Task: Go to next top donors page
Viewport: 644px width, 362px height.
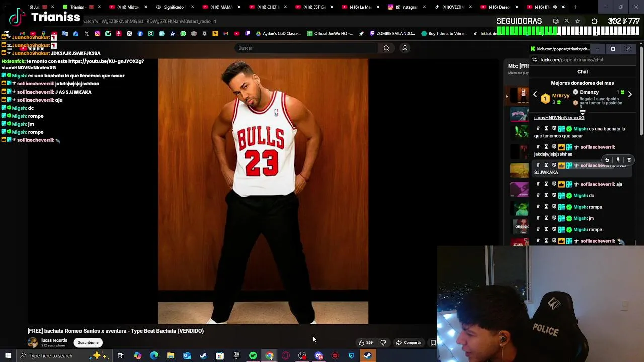Action: point(630,94)
